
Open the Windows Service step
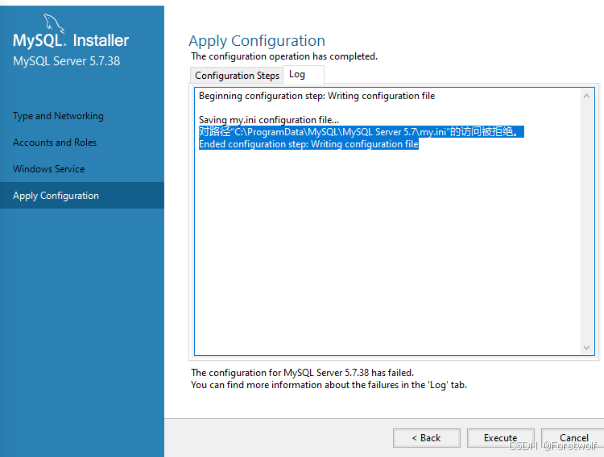pos(49,169)
